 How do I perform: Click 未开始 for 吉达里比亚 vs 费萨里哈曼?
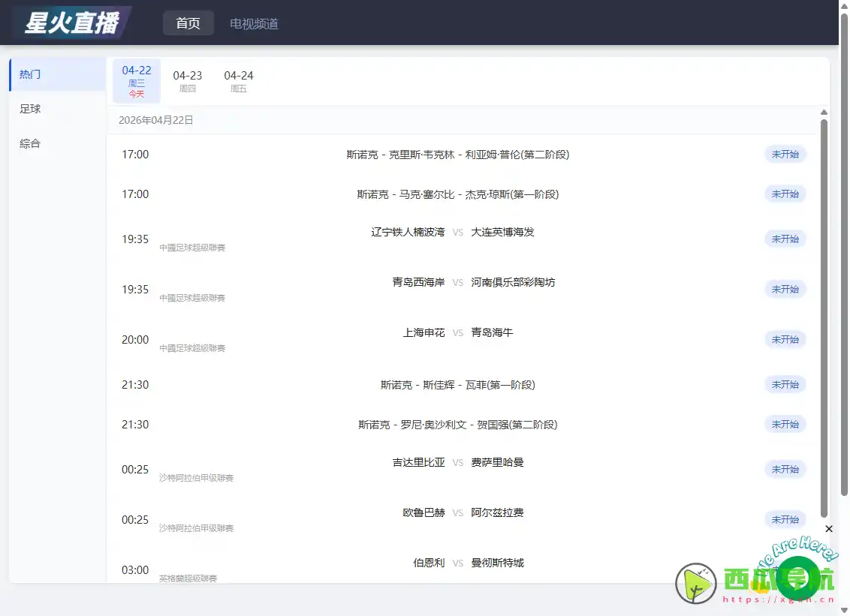click(x=785, y=469)
